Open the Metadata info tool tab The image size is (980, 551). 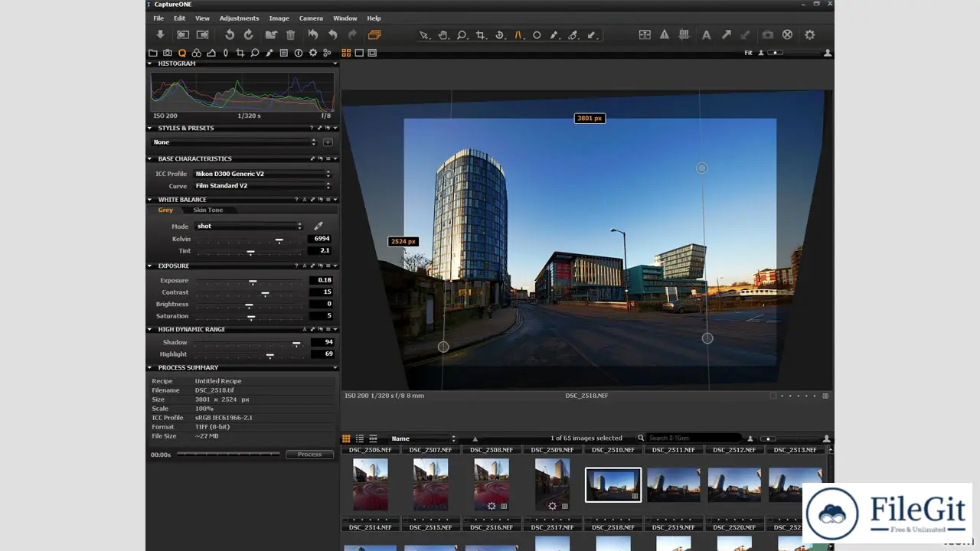tap(299, 53)
